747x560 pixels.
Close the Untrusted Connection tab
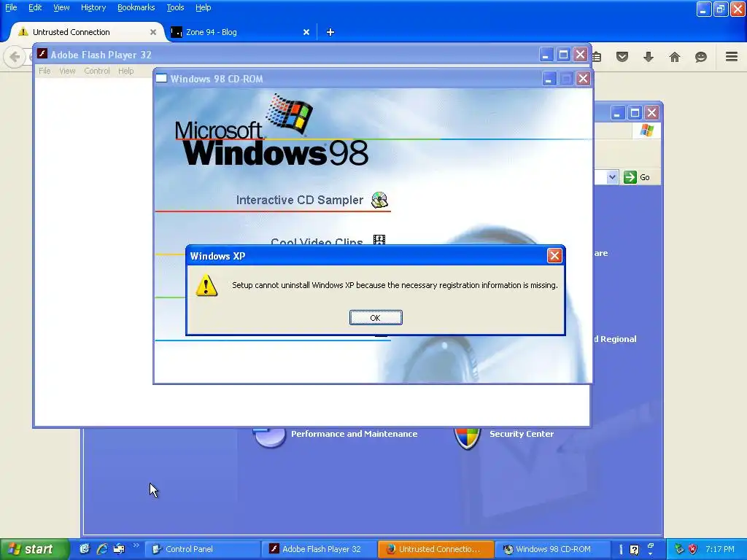point(153,32)
